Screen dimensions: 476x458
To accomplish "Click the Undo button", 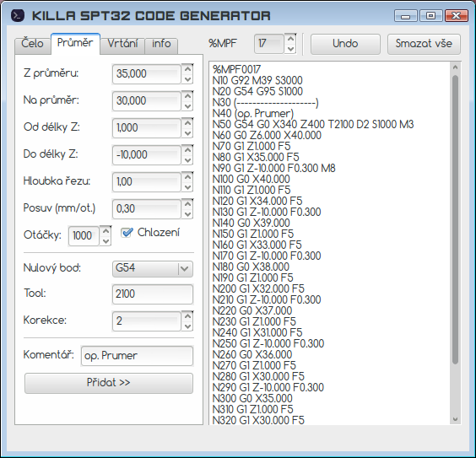I will tap(345, 44).
